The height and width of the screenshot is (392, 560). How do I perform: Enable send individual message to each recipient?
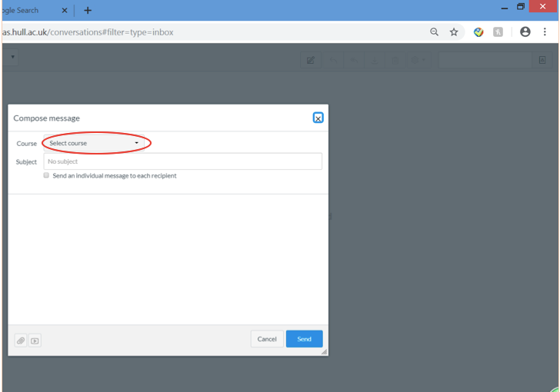pyautogui.click(x=46, y=175)
